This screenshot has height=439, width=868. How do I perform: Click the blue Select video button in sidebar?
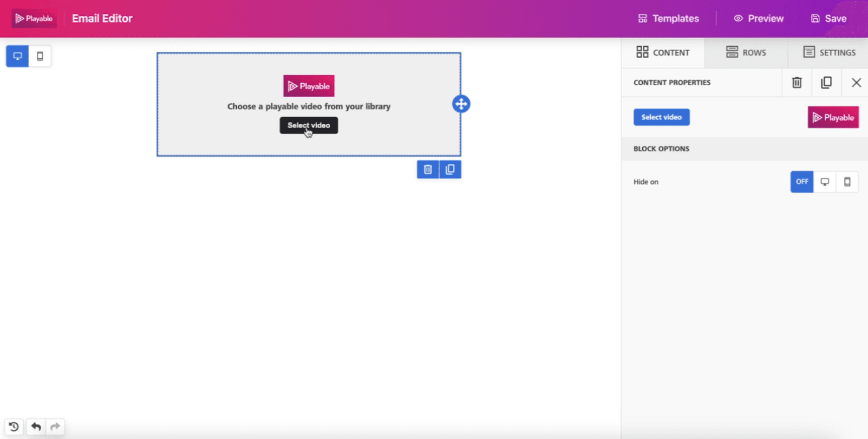click(x=662, y=117)
